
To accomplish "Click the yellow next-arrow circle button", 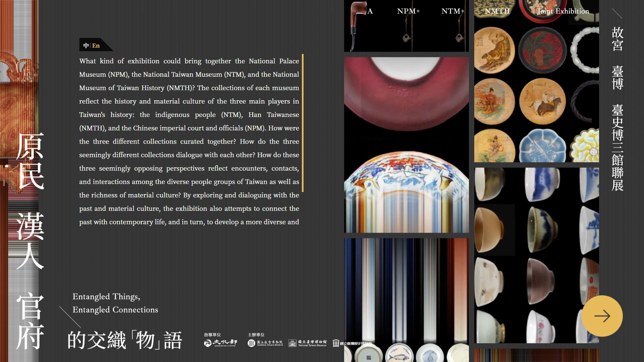I will (602, 316).
